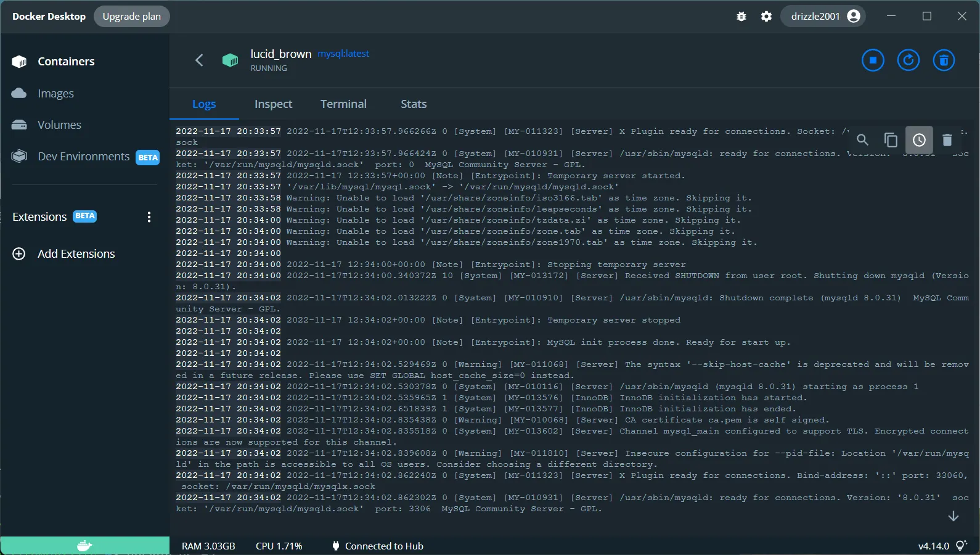Viewport: 980px width, 555px height.
Task: Toggle timestamps display in logs
Action: (x=918, y=140)
